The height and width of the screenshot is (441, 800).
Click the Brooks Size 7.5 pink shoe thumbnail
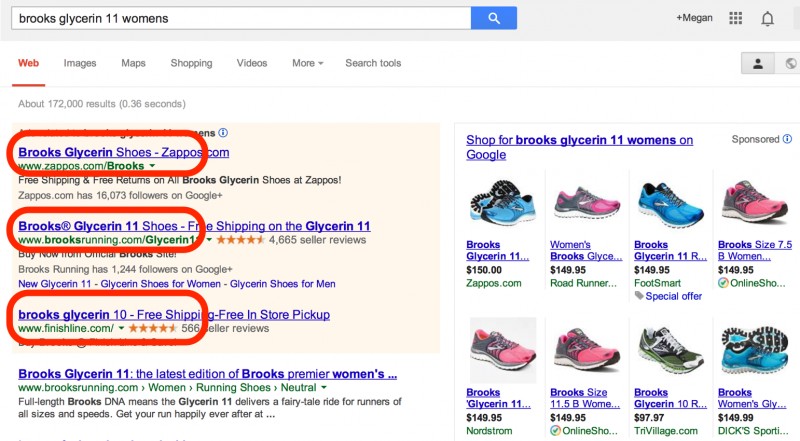coord(754,202)
